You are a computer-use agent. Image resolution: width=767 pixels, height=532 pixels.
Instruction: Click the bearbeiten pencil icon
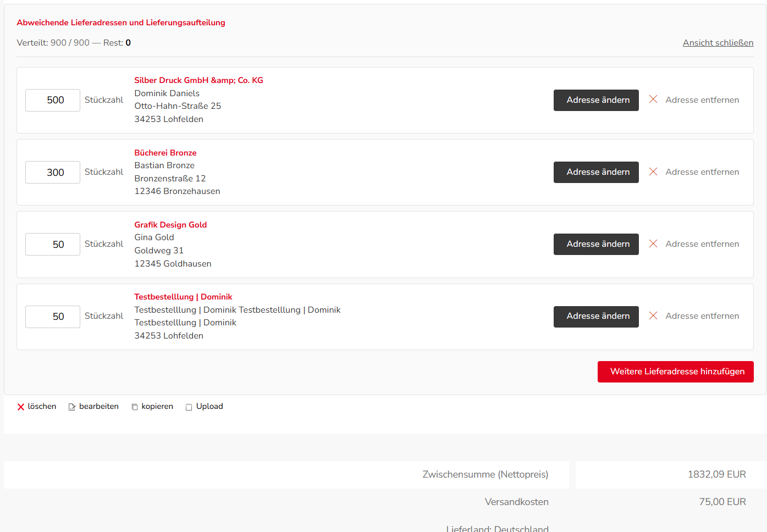tap(72, 407)
